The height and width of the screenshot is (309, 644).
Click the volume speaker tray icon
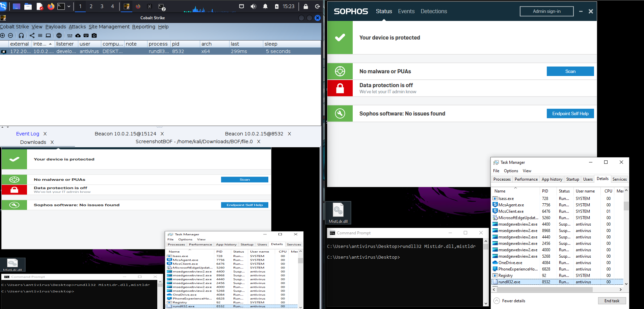pos(253,6)
